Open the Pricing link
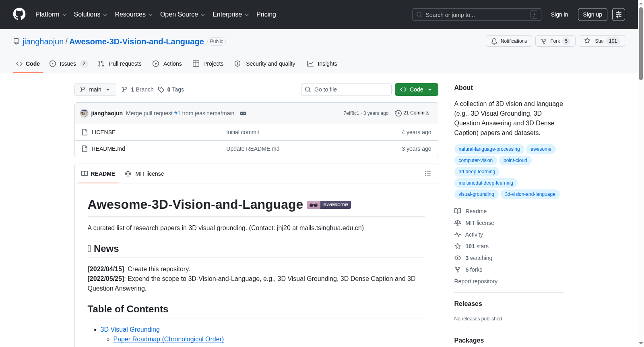This screenshot has height=347, width=644. pyautogui.click(x=266, y=15)
